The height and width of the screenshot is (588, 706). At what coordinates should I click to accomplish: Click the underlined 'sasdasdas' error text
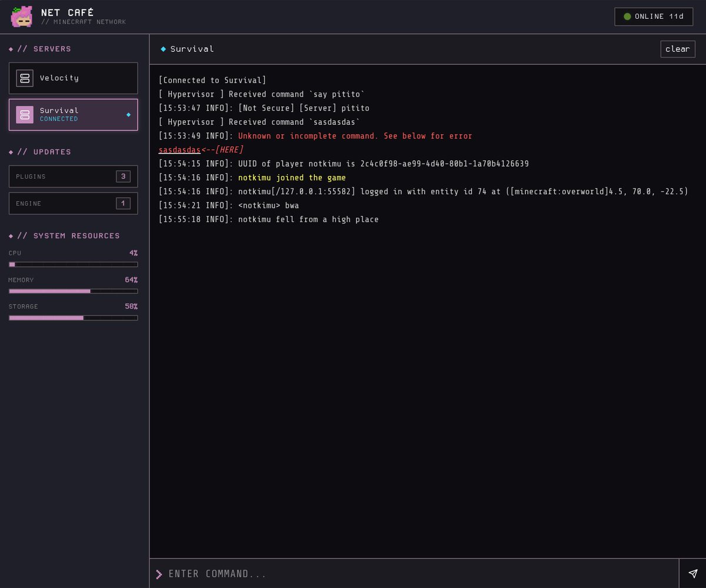pos(179,150)
